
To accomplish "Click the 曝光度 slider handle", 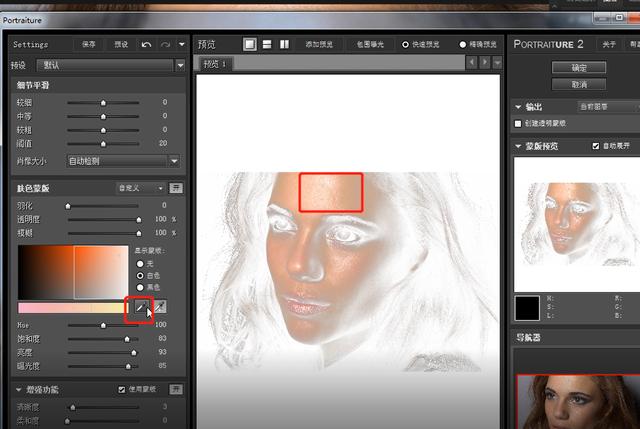I will [128, 367].
